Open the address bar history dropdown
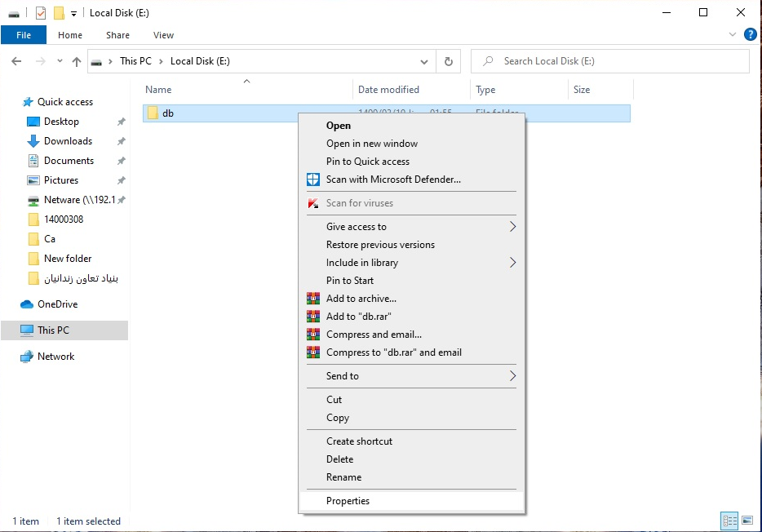This screenshot has width=762, height=532. [424, 61]
